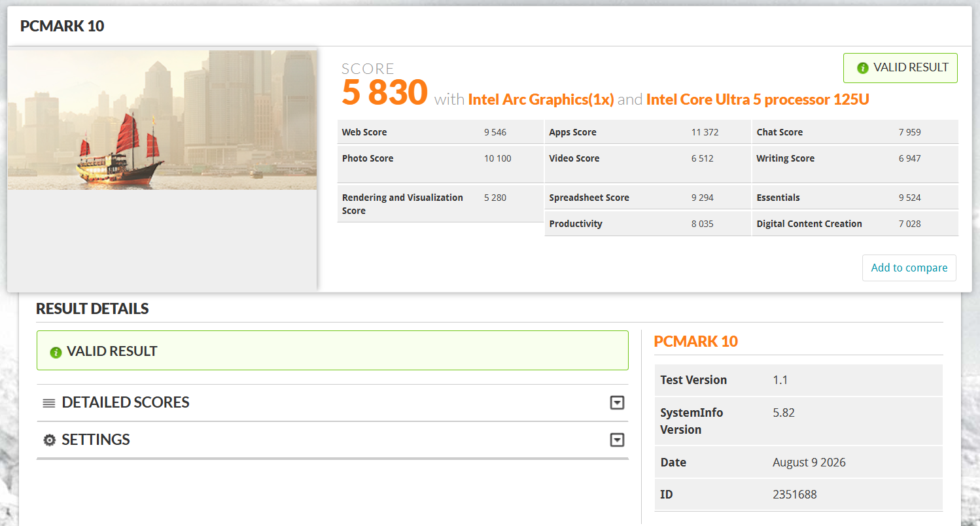
Task: Click the red-sailed ship benchmark thumbnail
Action: click(x=162, y=120)
